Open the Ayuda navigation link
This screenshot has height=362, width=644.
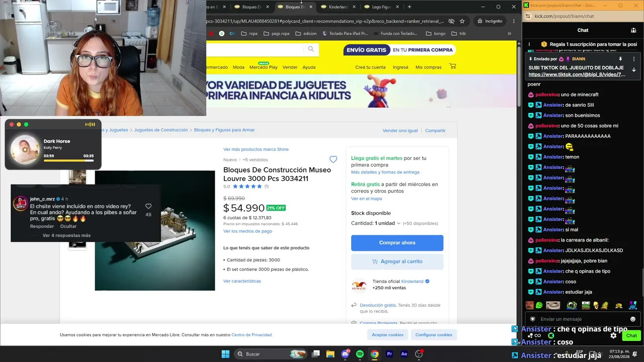pos(309,67)
